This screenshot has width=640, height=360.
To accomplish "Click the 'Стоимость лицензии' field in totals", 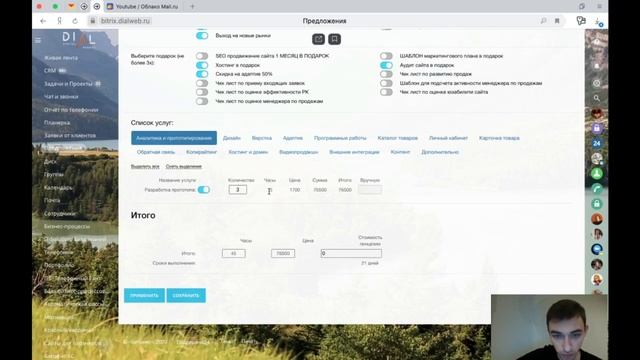I will [x=351, y=253].
